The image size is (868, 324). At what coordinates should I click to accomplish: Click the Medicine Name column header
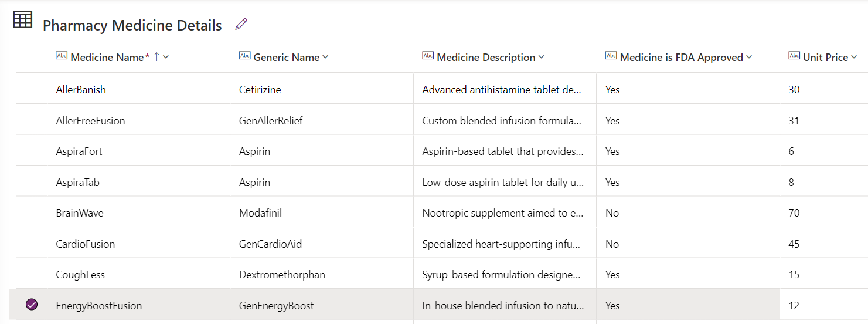(107, 58)
